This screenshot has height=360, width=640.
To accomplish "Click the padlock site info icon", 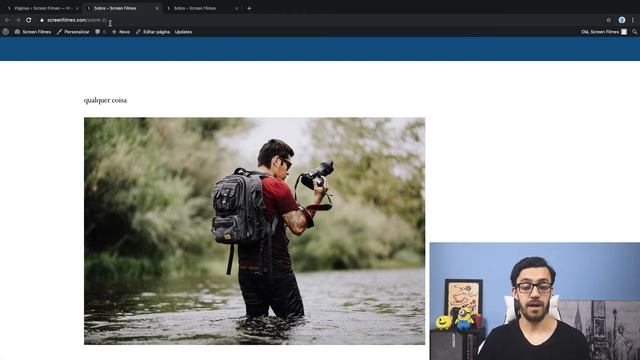I will pos(42,20).
